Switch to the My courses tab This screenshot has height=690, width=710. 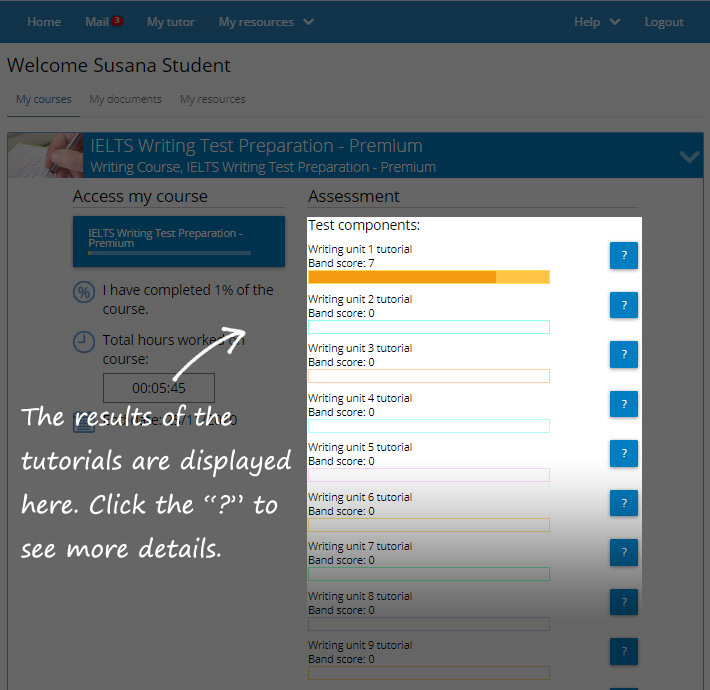click(43, 99)
